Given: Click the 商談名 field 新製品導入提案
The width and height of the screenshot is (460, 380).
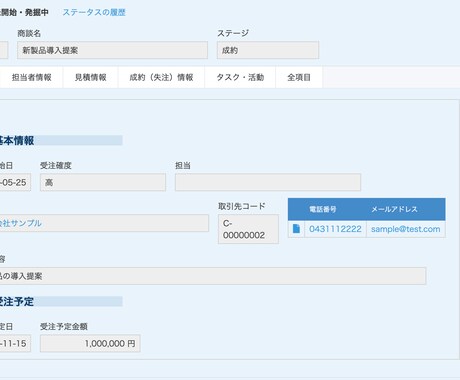Looking at the screenshot, I should point(112,50).
